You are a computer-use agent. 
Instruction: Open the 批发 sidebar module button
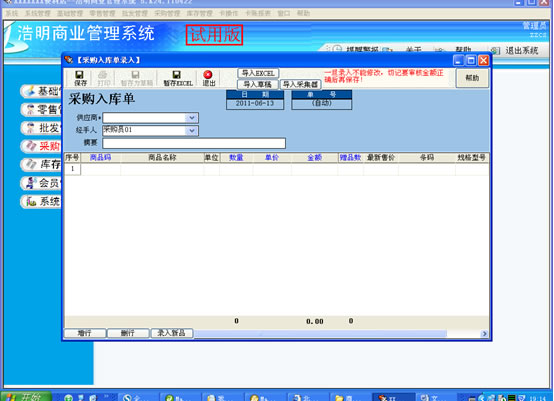tap(41, 128)
